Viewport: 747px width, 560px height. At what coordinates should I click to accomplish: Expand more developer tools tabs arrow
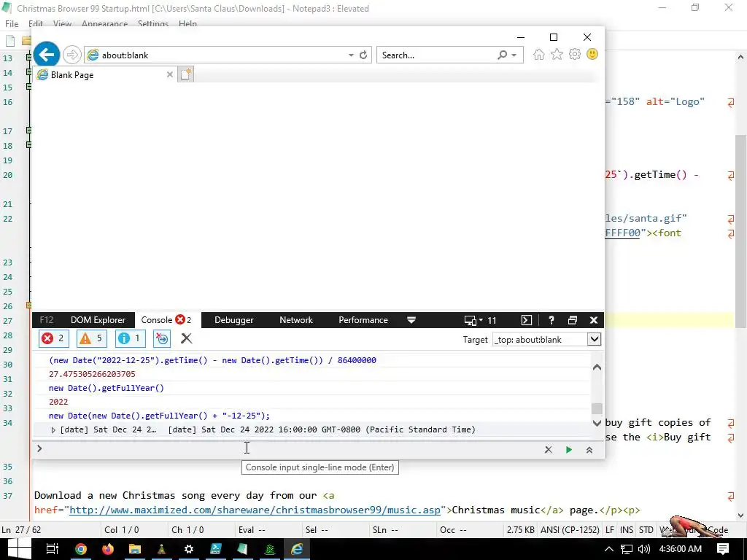tap(411, 320)
